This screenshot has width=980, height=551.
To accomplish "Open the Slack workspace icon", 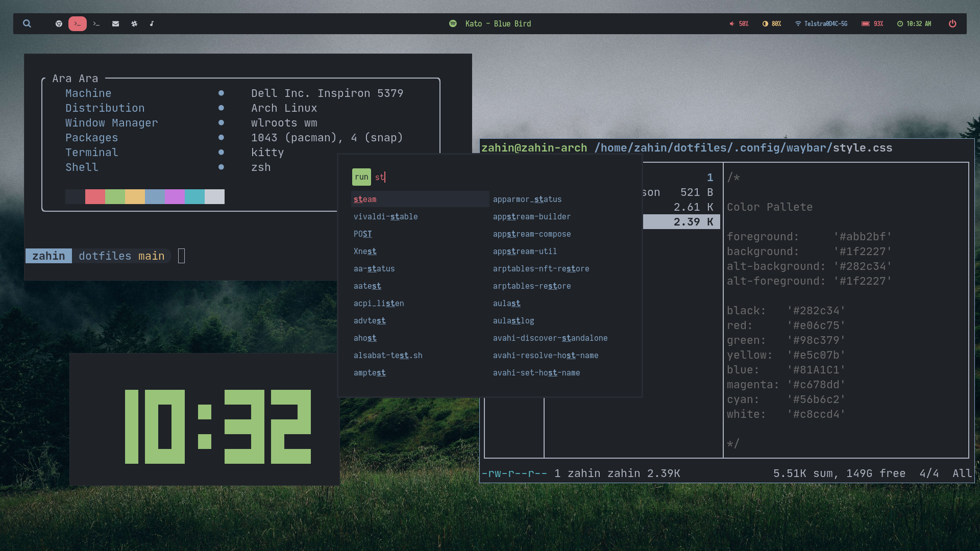I will tap(134, 23).
